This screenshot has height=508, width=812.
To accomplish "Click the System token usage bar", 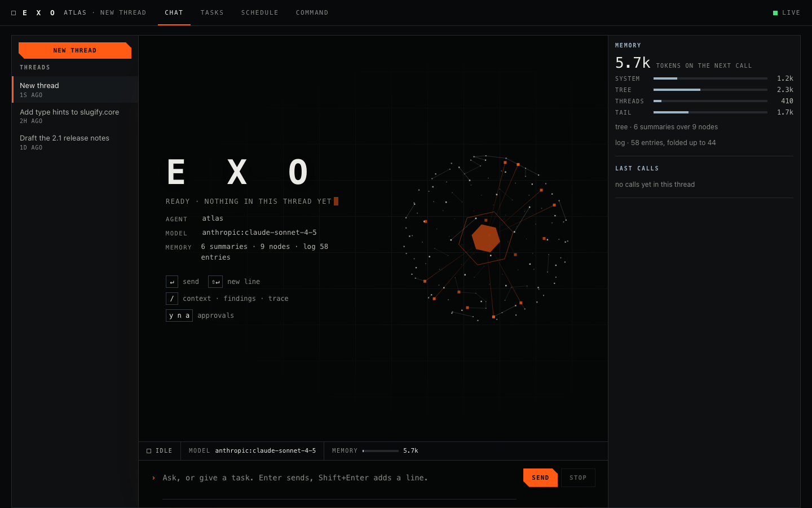I will click(x=710, y=78).
